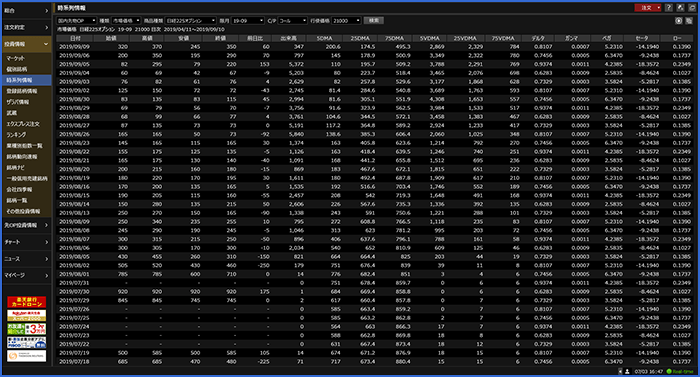Click the 75VDMA column header
Screen dimensions: 700x377
coord(503,38)
